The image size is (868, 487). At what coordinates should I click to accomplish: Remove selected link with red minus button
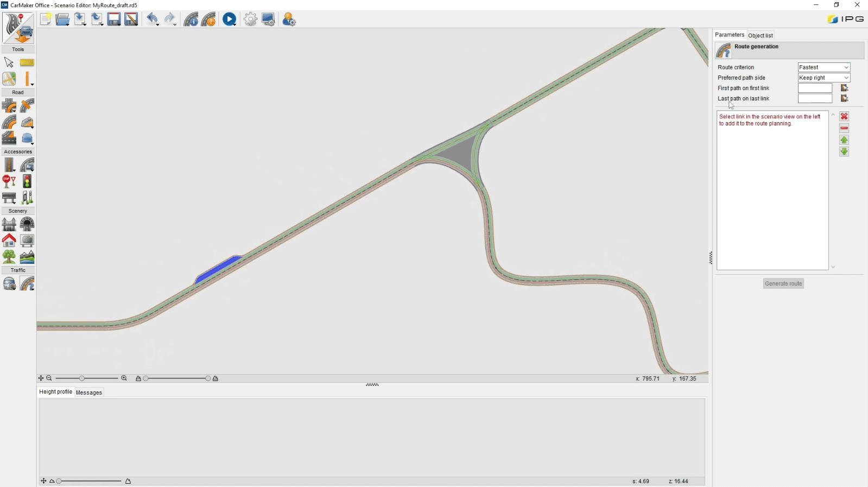point(844,128)
